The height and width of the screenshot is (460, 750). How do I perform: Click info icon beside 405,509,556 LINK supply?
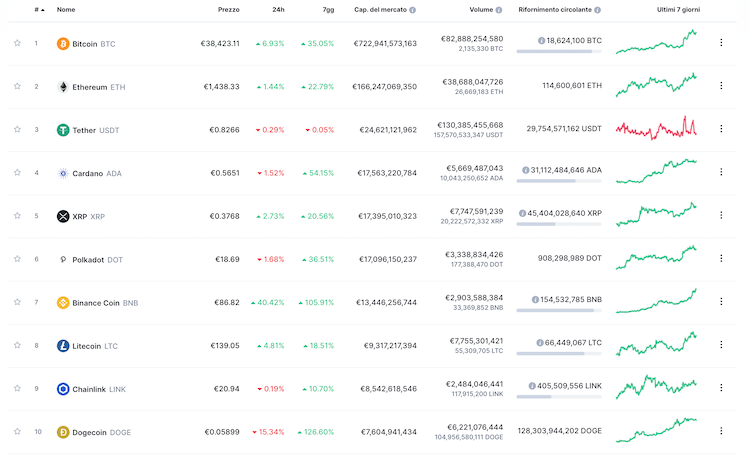(532, 386)
